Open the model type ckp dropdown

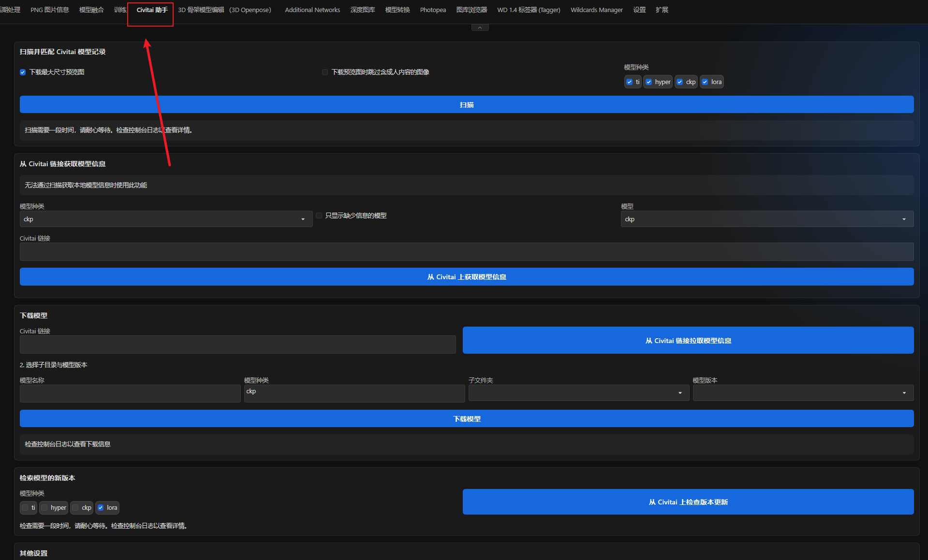(166, 219)
